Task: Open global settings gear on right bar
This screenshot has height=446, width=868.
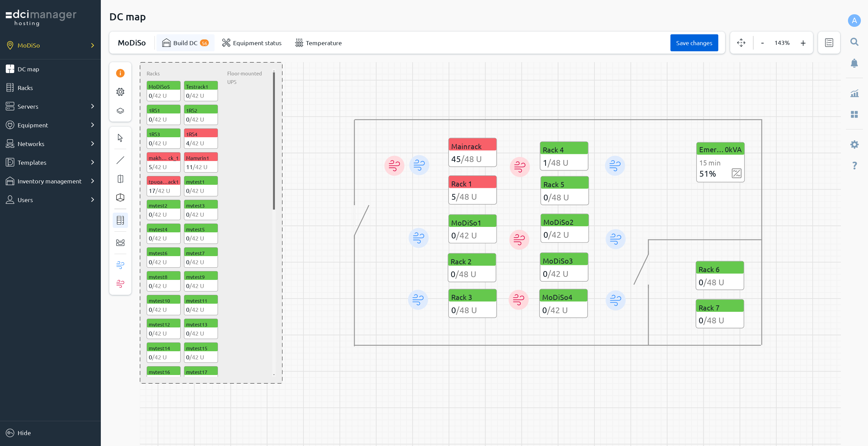Action: 854,144
